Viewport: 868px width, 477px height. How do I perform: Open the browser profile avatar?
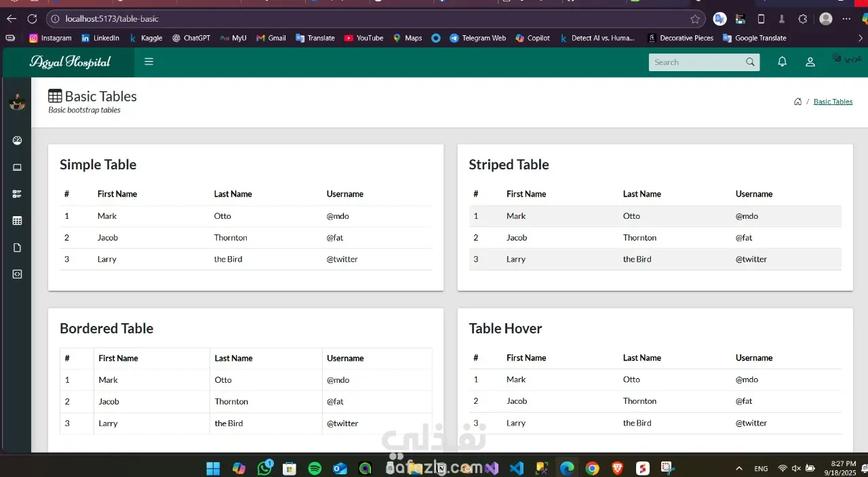coord(825,19)
